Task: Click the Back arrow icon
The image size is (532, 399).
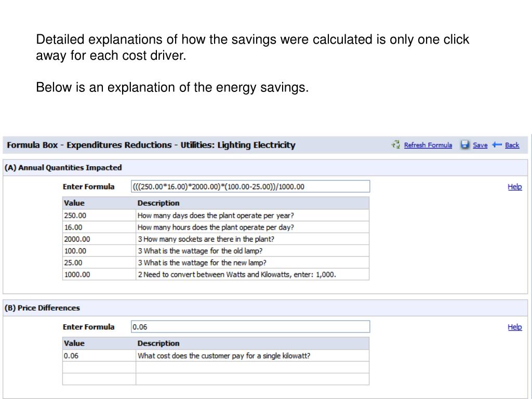Action: 497,144
